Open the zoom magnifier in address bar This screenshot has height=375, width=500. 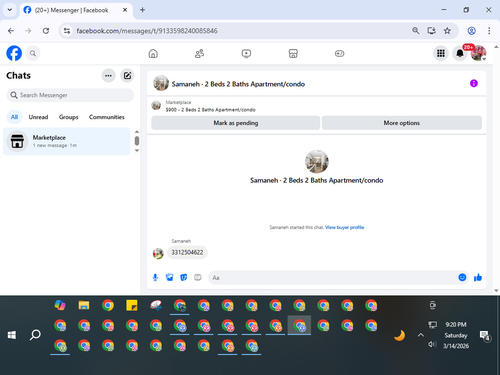(415, 31)
